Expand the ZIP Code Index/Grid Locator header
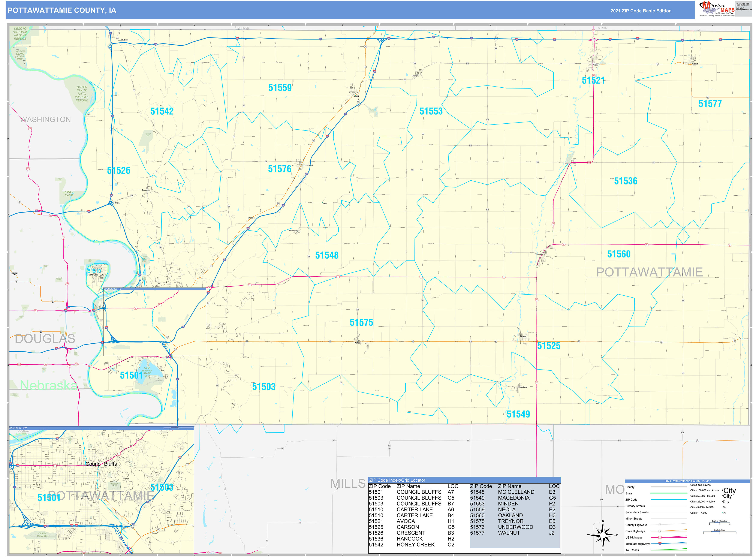 click(398, 480)
